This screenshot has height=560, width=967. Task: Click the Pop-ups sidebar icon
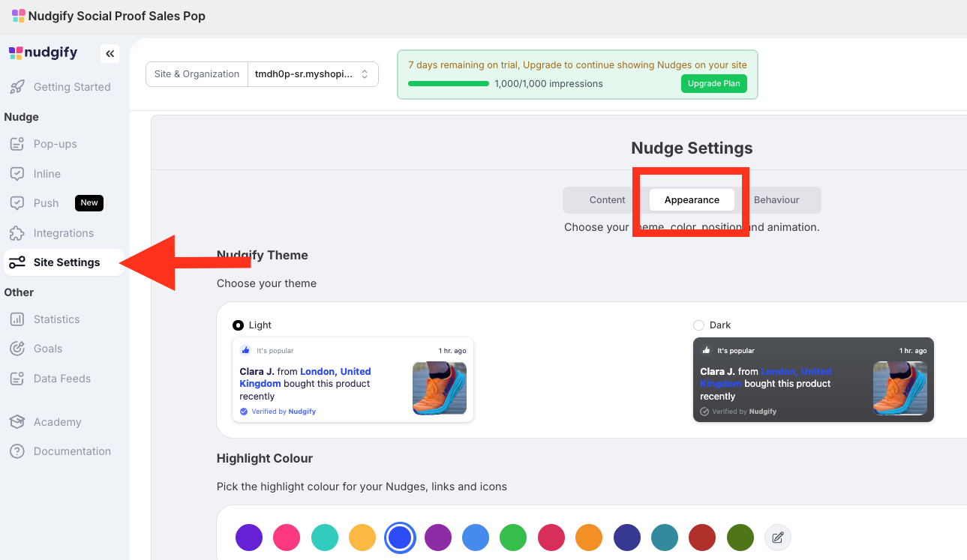17,144
